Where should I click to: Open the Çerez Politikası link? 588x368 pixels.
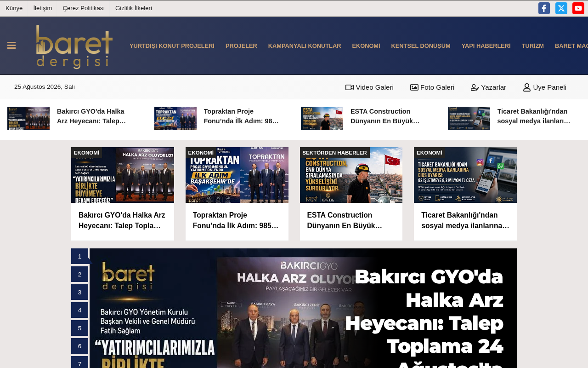(x=84, y=8)
